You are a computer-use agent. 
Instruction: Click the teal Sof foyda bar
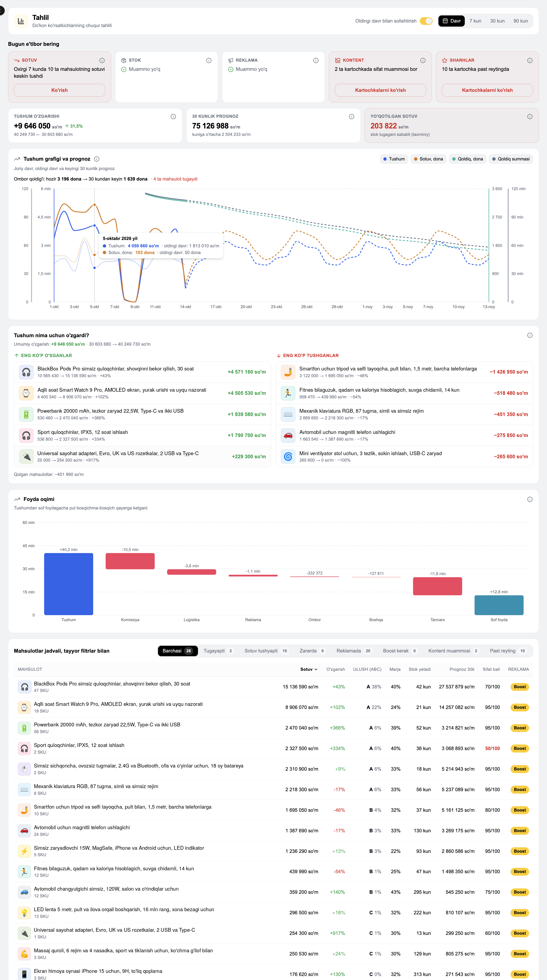[499, 605]
